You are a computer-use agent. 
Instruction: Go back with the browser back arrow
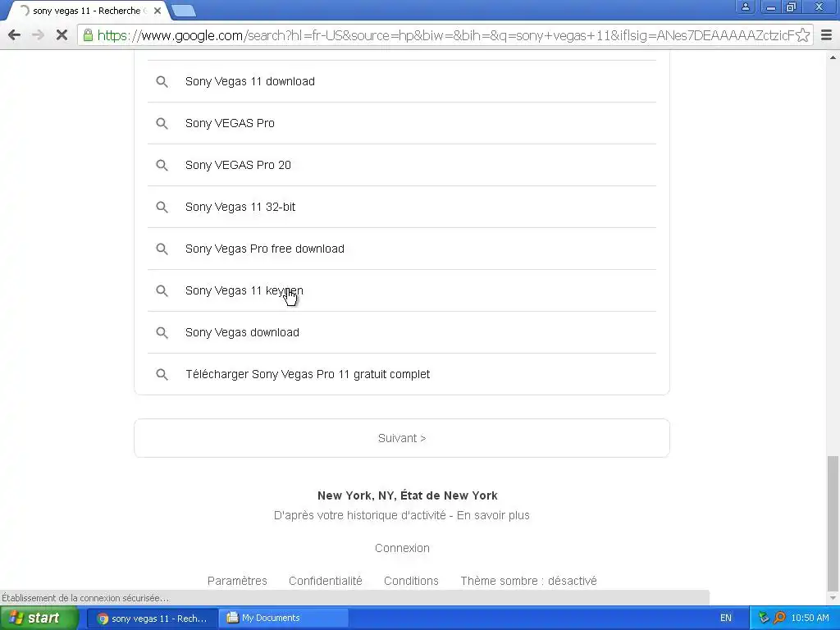[15, 35]
